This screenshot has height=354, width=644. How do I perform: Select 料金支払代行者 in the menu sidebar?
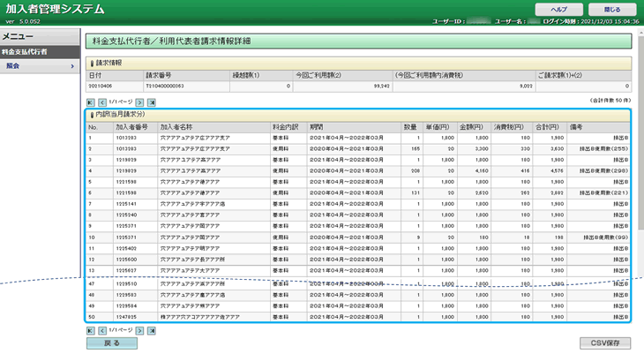click(40, 52)
